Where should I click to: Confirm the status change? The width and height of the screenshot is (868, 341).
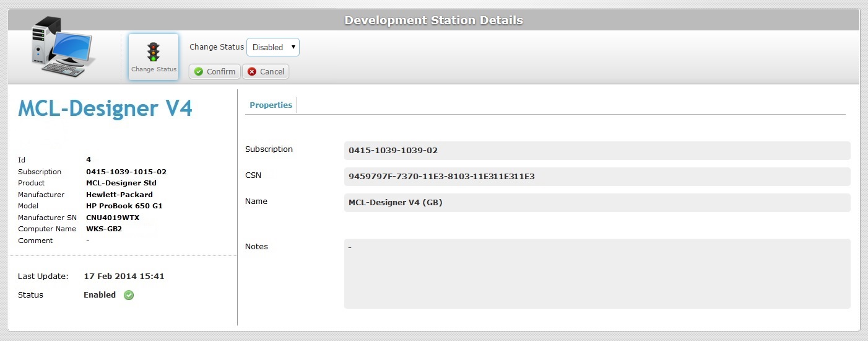tap(214, 72)
